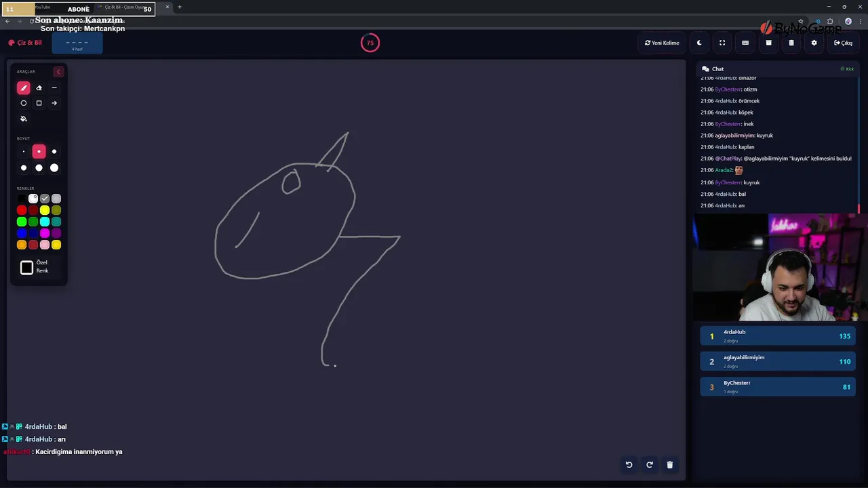The width and height of the screenshot is (868, 488).
Task: Redo the last stroke
Action: pyautogui.click(x=649, y=465)
